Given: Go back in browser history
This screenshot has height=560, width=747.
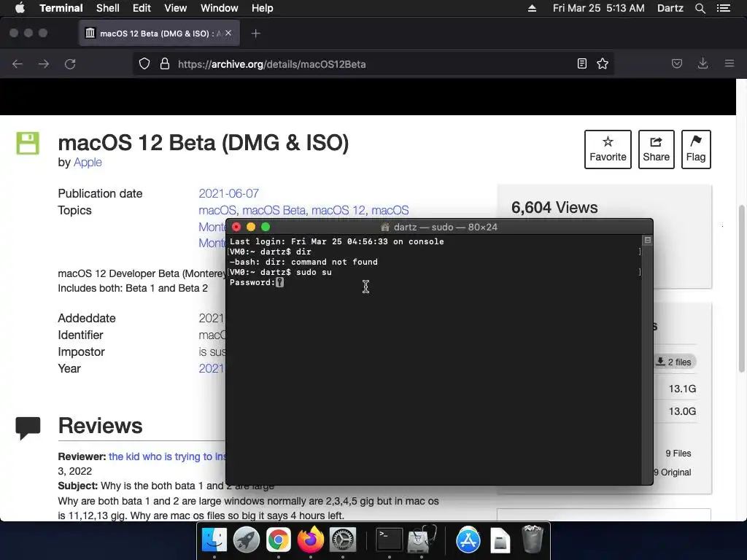Looking at the screenshot, I should click(x=18, y=64).
